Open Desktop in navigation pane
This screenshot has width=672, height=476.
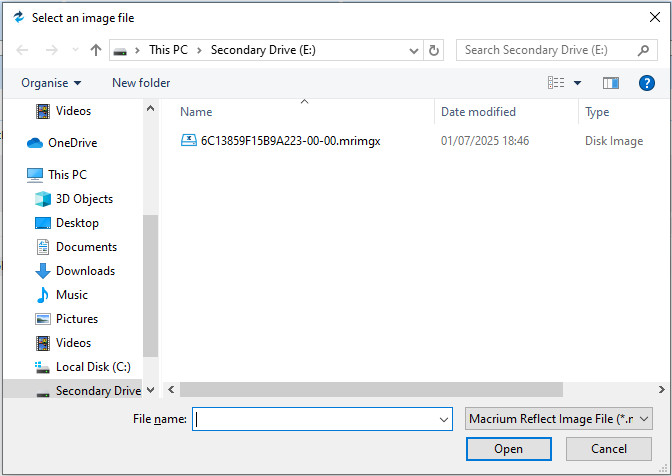point(77,223)
